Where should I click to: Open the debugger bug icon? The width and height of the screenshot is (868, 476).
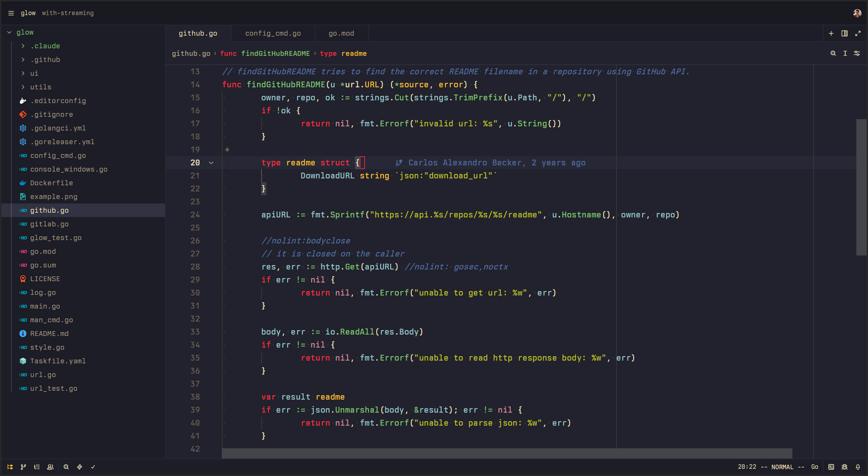(844, 467)
